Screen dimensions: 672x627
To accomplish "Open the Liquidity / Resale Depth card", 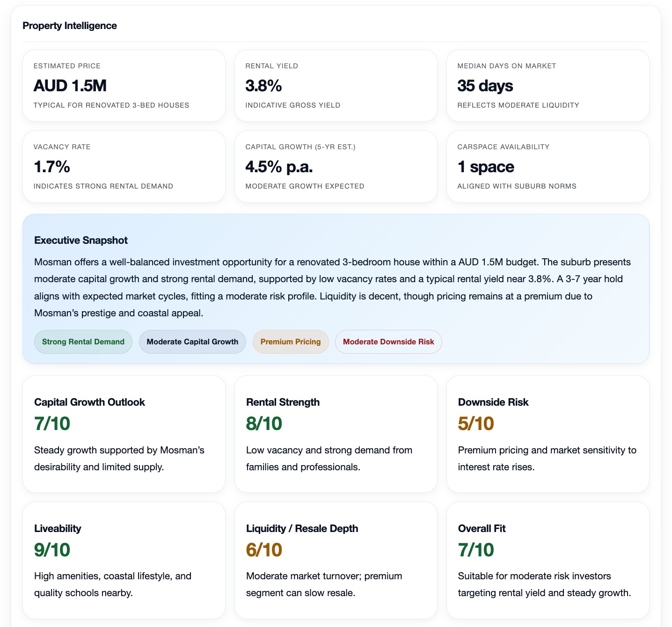I will click(x=336, y=560).
